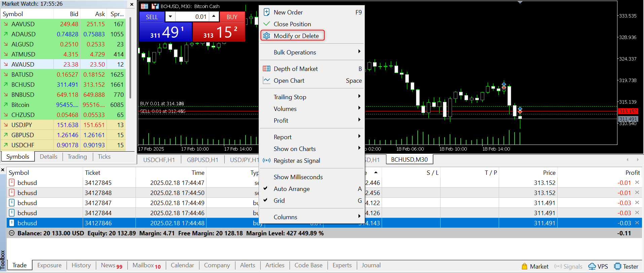Toggle the Grid checkmark option
This screenshot has width=644, height=273.
pyautogui.click(x=279, y=201)
